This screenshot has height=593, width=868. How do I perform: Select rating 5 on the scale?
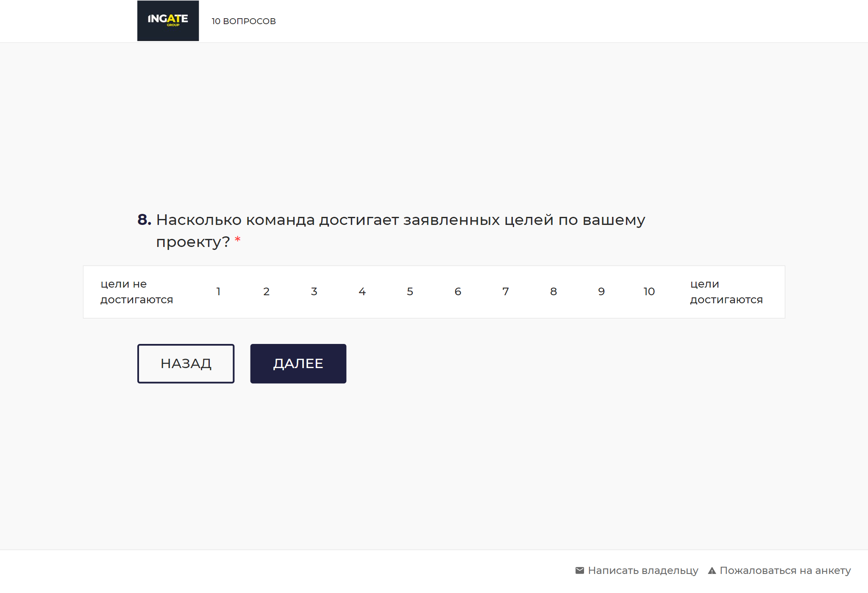coord(410,292)
